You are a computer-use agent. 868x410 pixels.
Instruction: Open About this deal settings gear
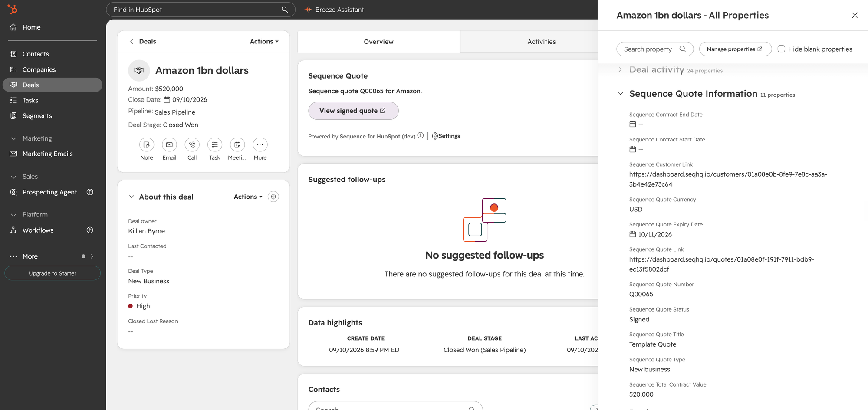coord(273,197)
